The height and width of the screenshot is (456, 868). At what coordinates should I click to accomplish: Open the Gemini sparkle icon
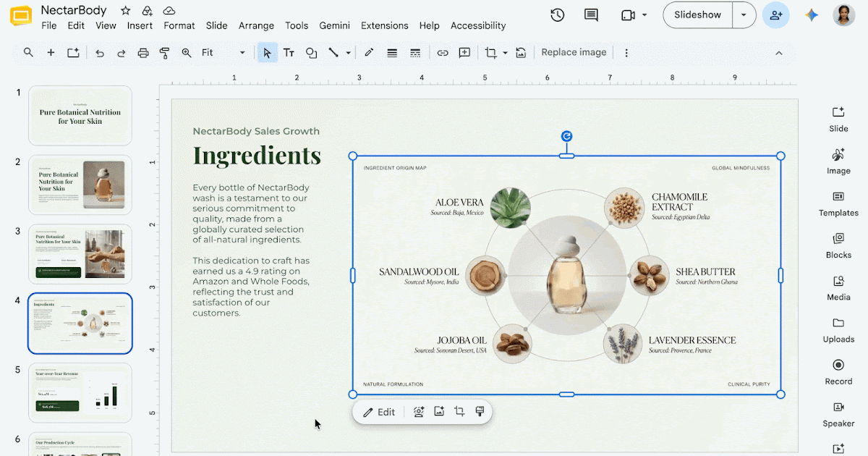point(812,15)
